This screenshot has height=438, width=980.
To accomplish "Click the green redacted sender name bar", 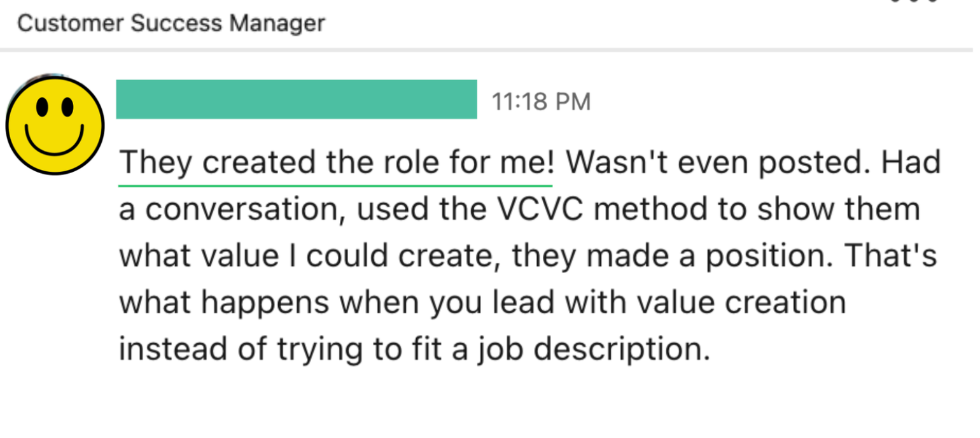I will click(x=296, y=99).
